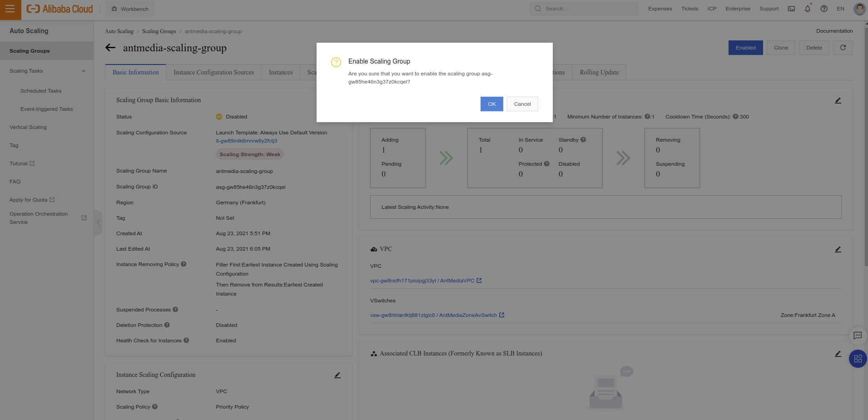Open the Expenses menu
This screenshot has width=868, height=420.
[660, 9]
